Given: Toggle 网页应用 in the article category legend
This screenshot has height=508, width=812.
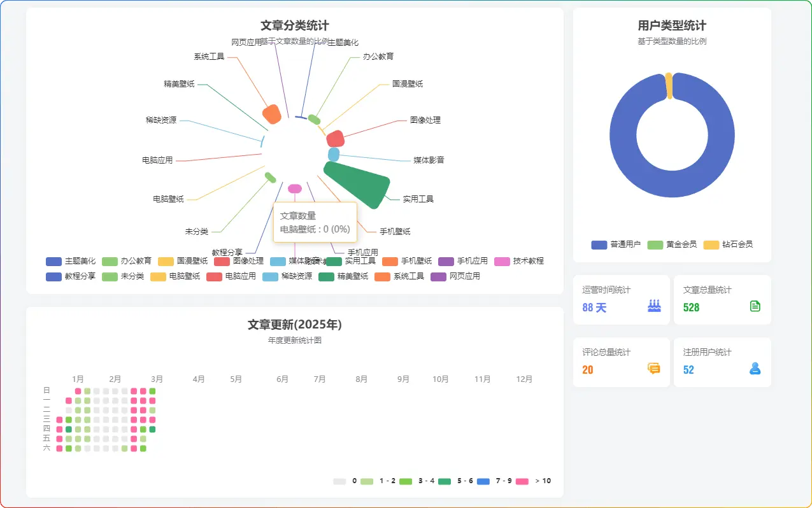Looking at the screenshot, I should pos(455,276).
